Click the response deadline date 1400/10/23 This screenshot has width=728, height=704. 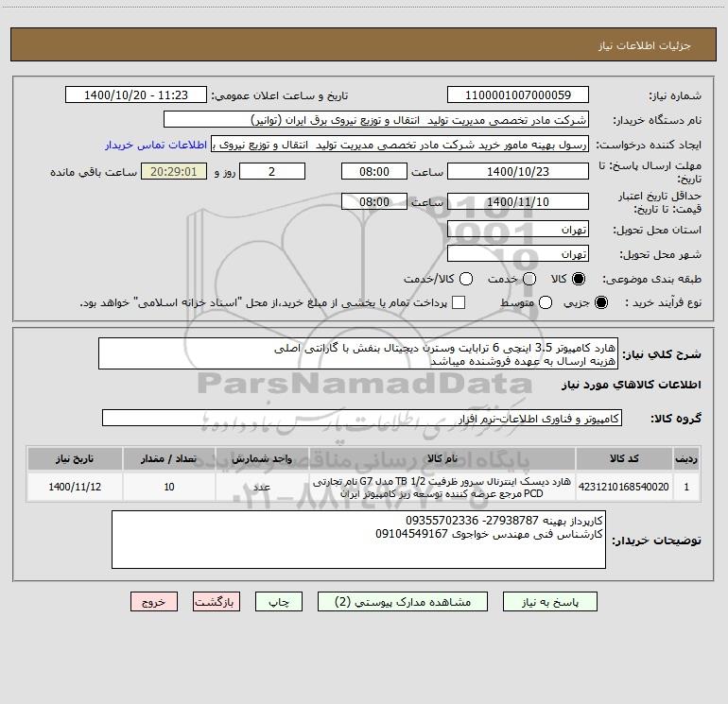pyautogui.click(x=518, y=171)
